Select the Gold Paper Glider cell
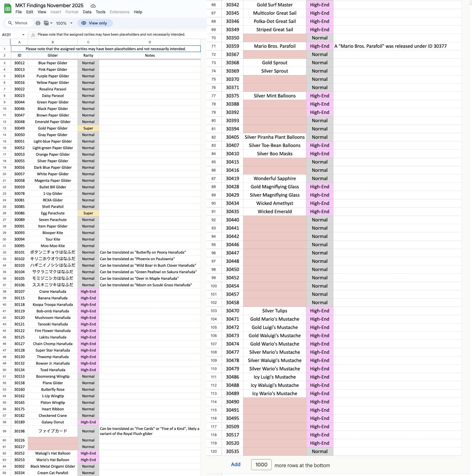The image size is (472, 476). [53, 128]
